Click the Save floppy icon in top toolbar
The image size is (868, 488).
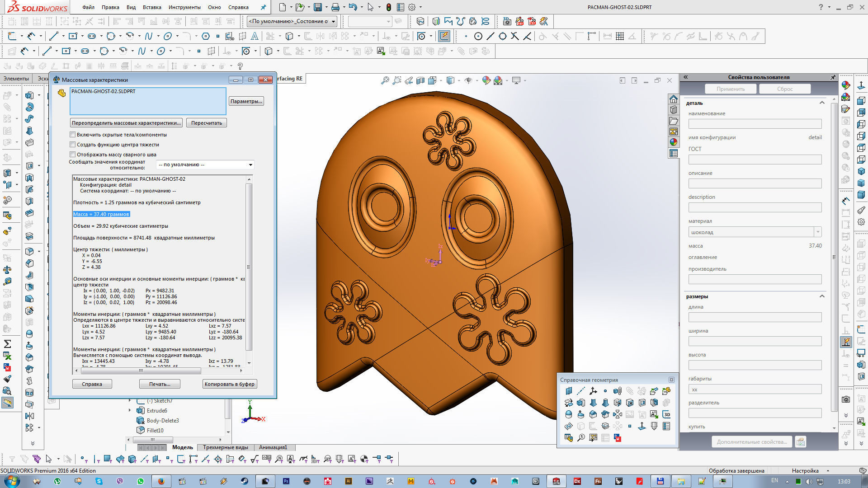pos(318,7)
